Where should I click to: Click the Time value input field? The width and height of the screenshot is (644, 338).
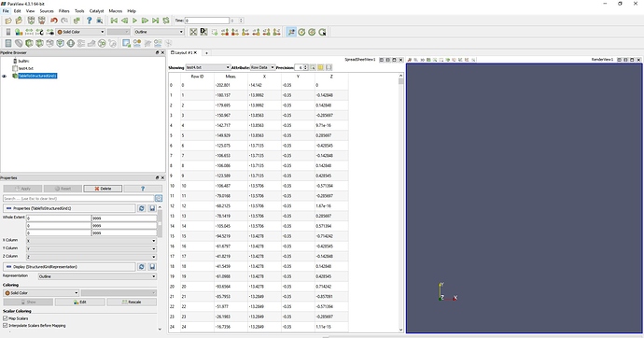click(x=207, y=21)
